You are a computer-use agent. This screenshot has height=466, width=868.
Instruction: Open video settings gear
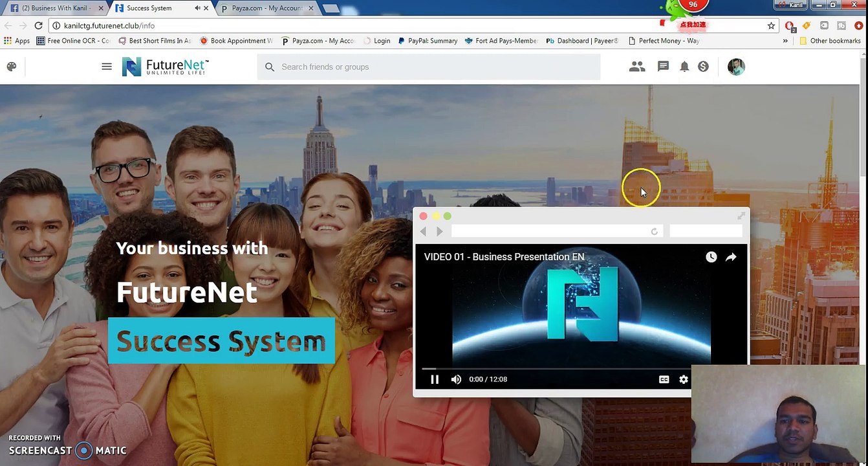coord(684,379)
